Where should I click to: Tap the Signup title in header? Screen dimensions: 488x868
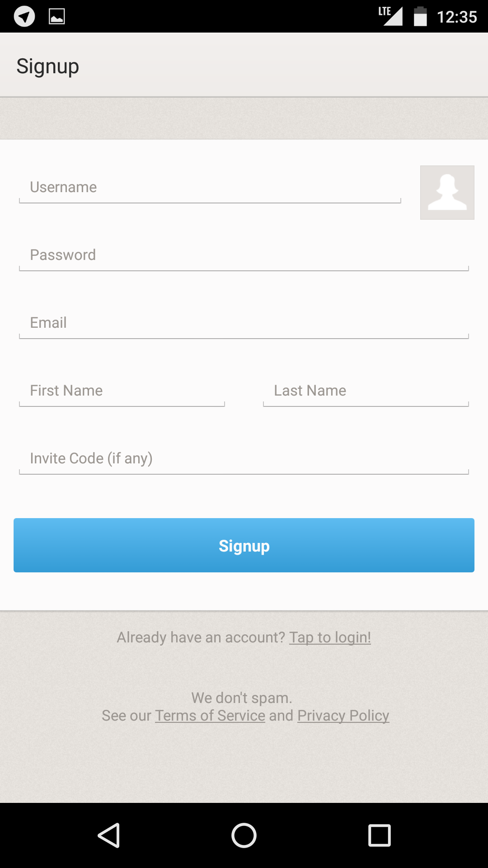(48, 66)
